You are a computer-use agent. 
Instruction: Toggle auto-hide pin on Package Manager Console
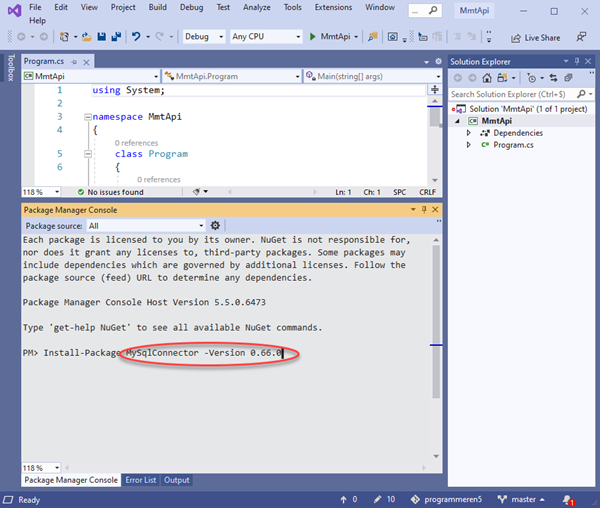point(424,209)
